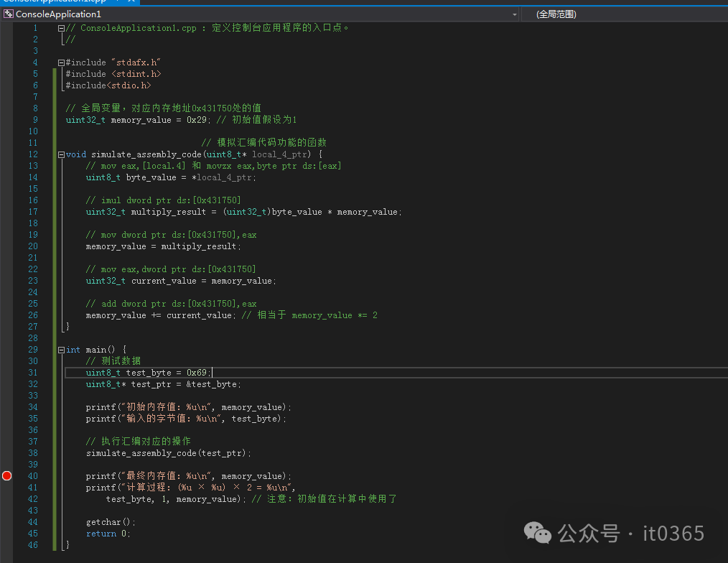Open the ConsoleApplication1 project dropdown

(x=515, y=14)
